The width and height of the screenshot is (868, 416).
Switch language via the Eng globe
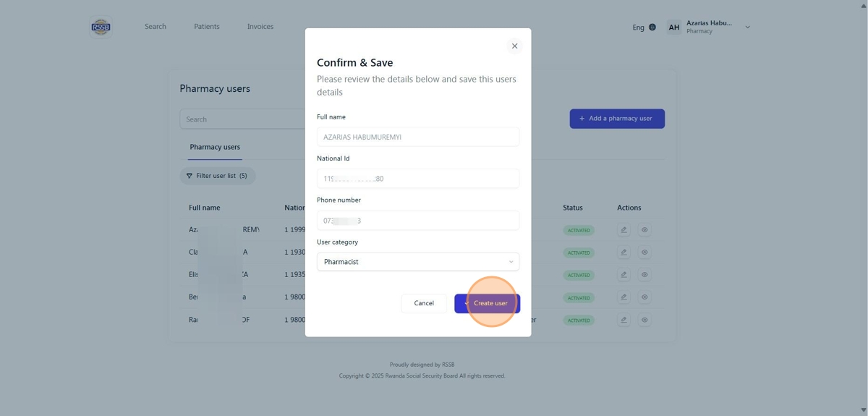[644, 27]
